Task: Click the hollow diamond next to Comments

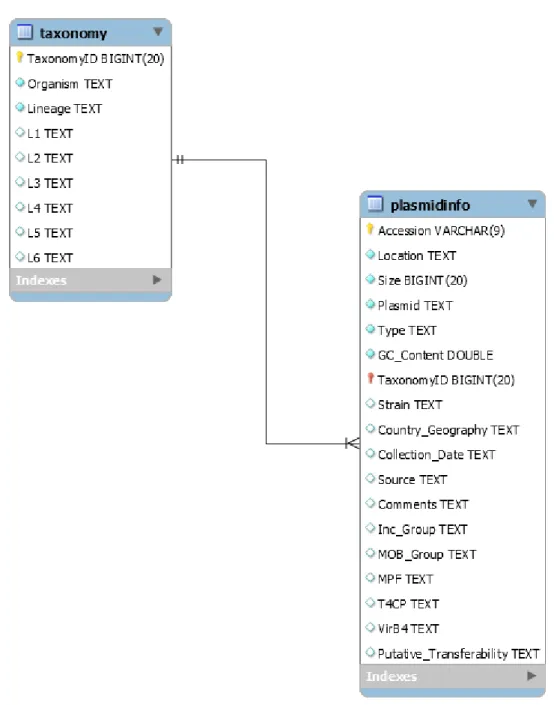Action: 370,503
